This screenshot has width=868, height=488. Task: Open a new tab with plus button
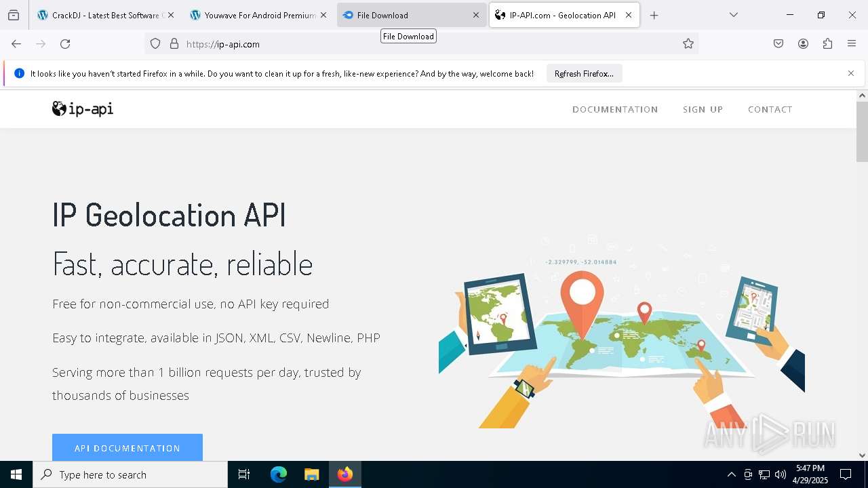(654, 15)
